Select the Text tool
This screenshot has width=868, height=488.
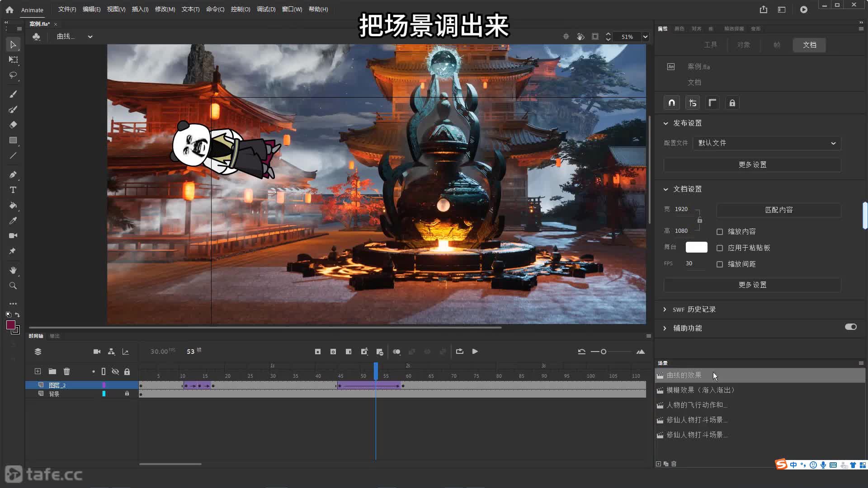13,190
